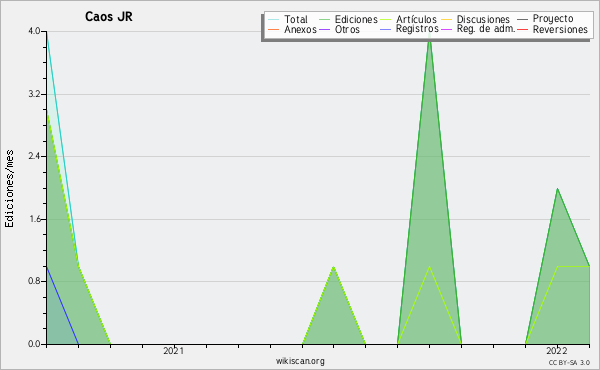Click the wikiscan.org text
600x370 pixels.
[x=300, y=361]
